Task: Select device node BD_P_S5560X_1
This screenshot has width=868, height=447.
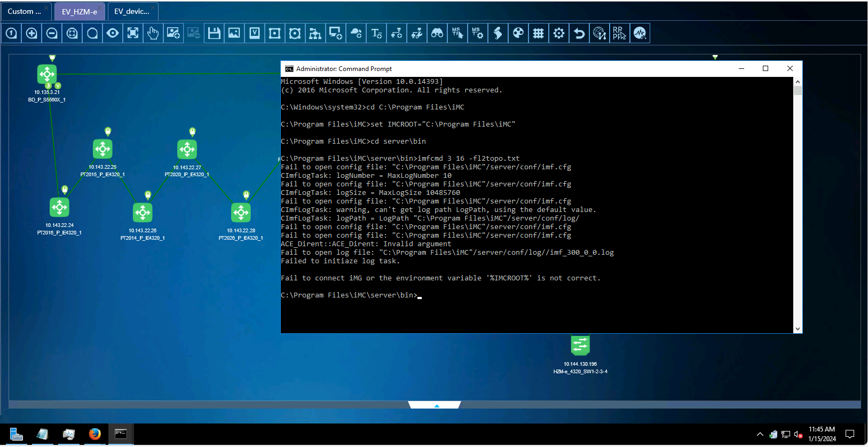Action: click(47, 74)
